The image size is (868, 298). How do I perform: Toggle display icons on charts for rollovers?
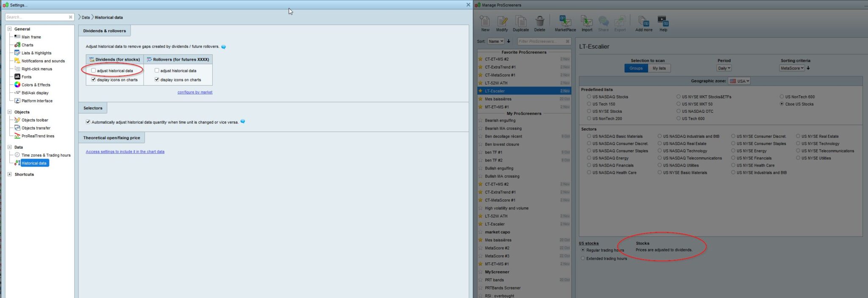click(157, 79)
